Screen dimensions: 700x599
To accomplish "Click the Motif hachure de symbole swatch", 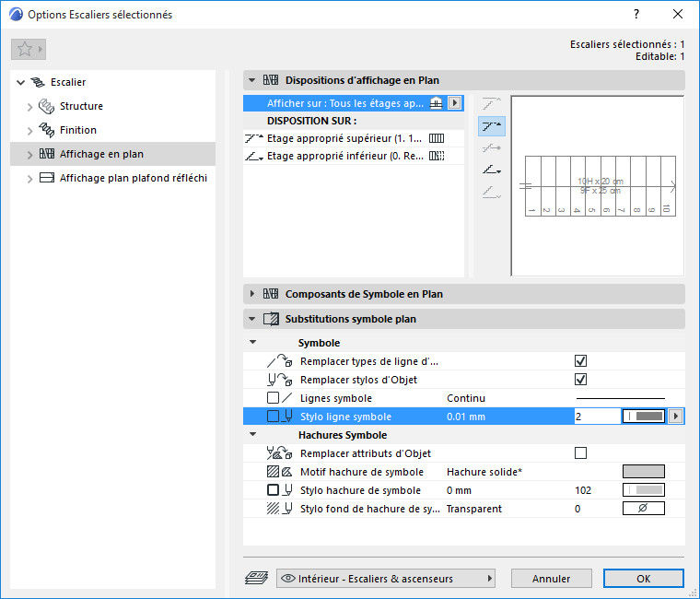I will point(643,472).
